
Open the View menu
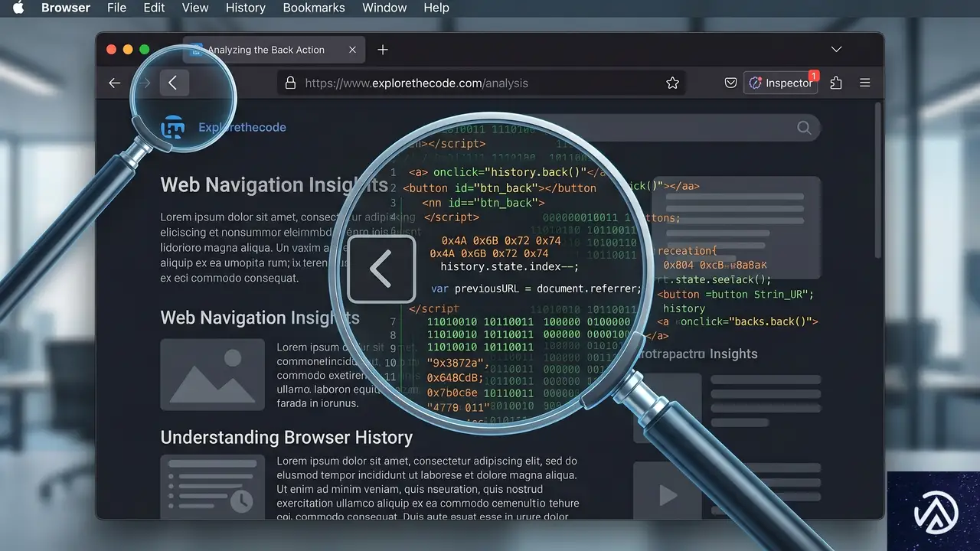coord(195,8)
